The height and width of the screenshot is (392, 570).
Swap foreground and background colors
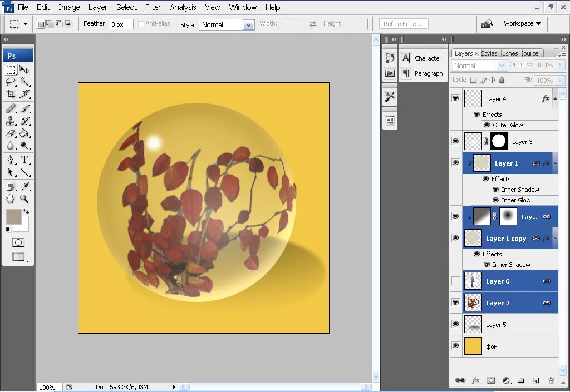[26, 211]
